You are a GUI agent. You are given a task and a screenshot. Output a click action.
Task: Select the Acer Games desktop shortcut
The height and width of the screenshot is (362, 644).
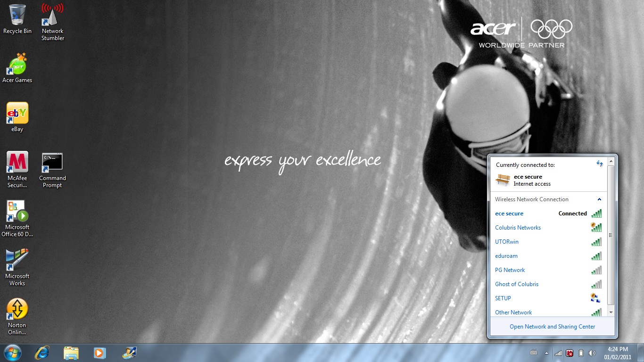pyautogui.click(x=17, y=68)
